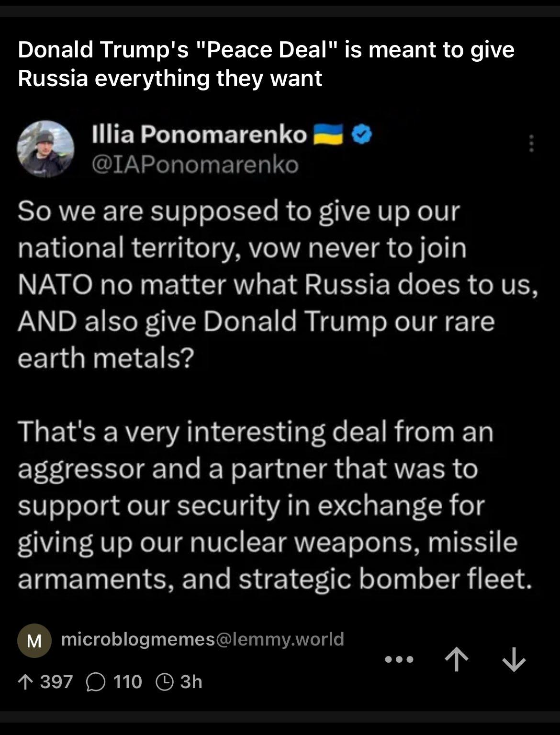Image resolution: width=560 pixels, height=735 pixels.
Task: Click the @IAPonomarenko handle
Action: tap(195, 165)
